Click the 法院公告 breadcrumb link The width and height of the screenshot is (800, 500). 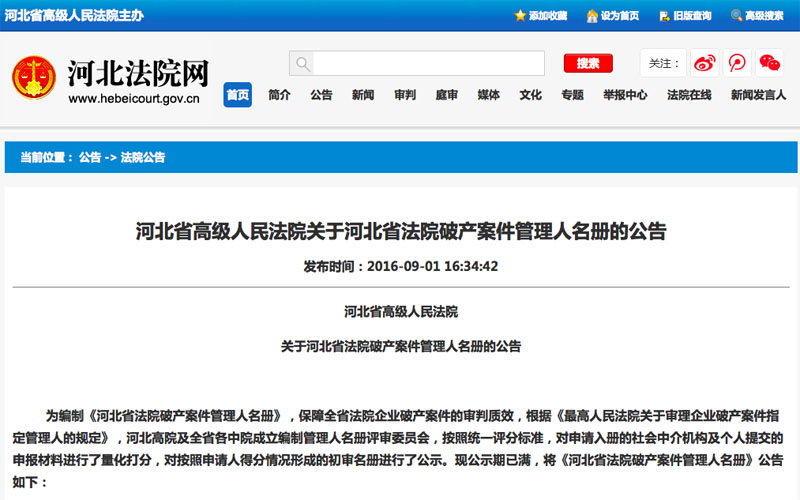pyautogui.click(x=143, y=157)
